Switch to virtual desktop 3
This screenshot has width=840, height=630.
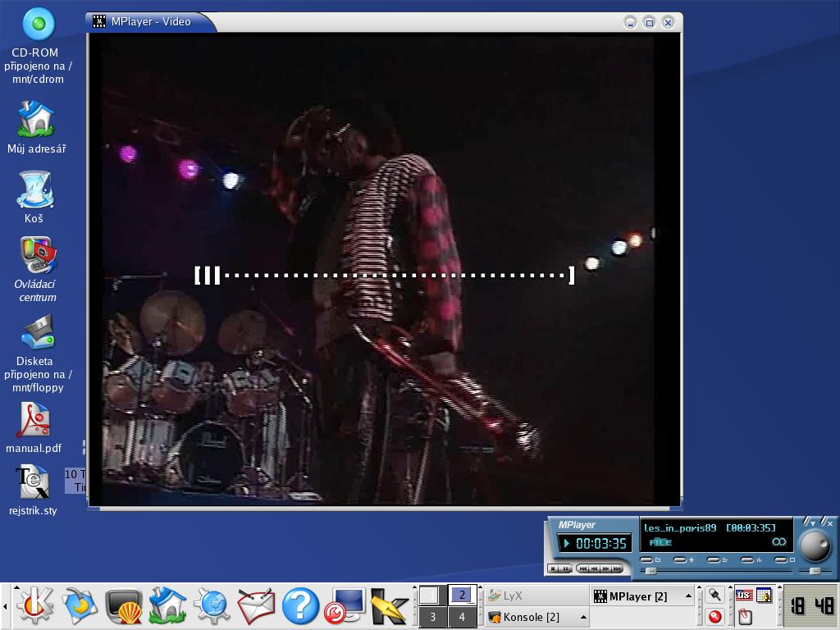tap(432, 617)
